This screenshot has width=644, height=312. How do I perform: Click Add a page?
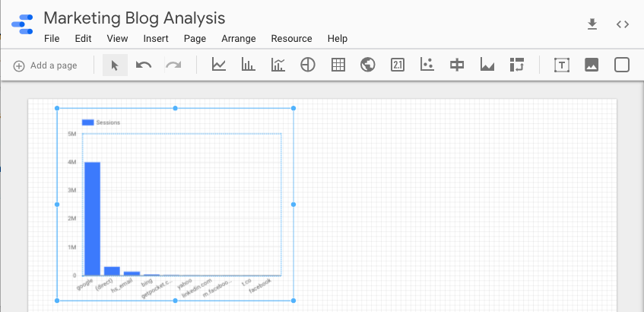pos(46,65)
